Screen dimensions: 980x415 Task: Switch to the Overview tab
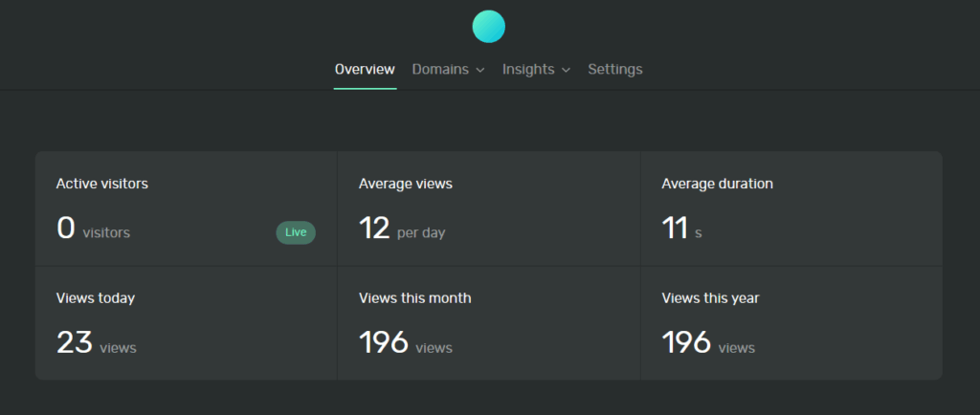pos(365,69)
